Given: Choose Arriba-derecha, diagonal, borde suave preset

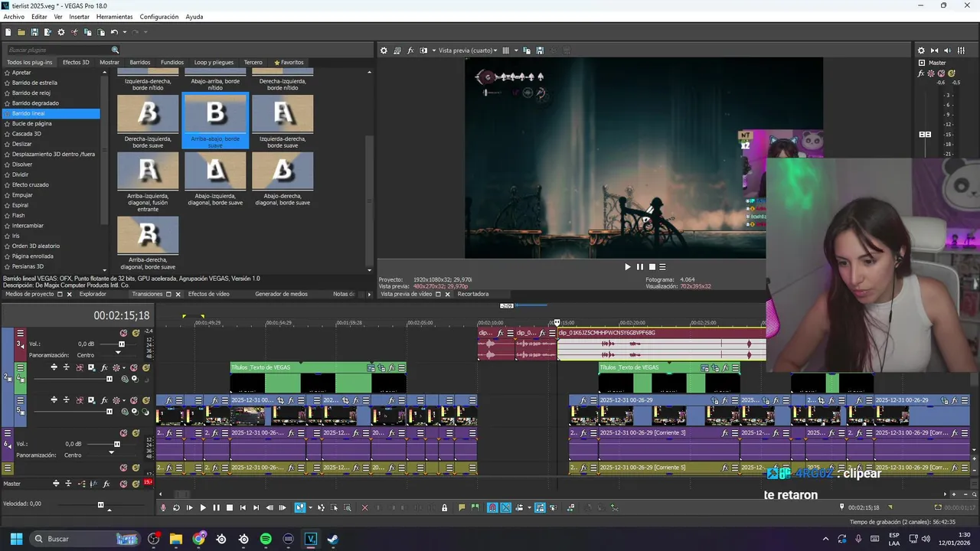Looking at the screenshot, I should 148,235.
